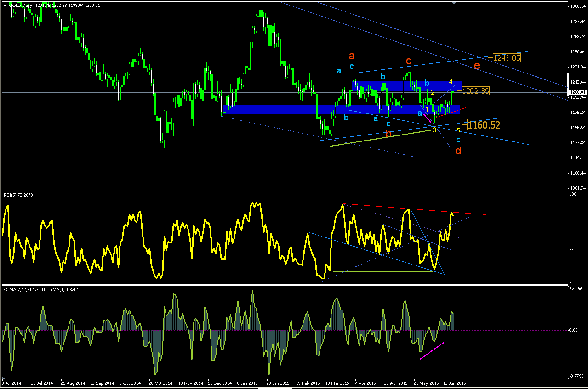
Task: Click the magenta divergence line on OsMA
Action: [432, 351]
